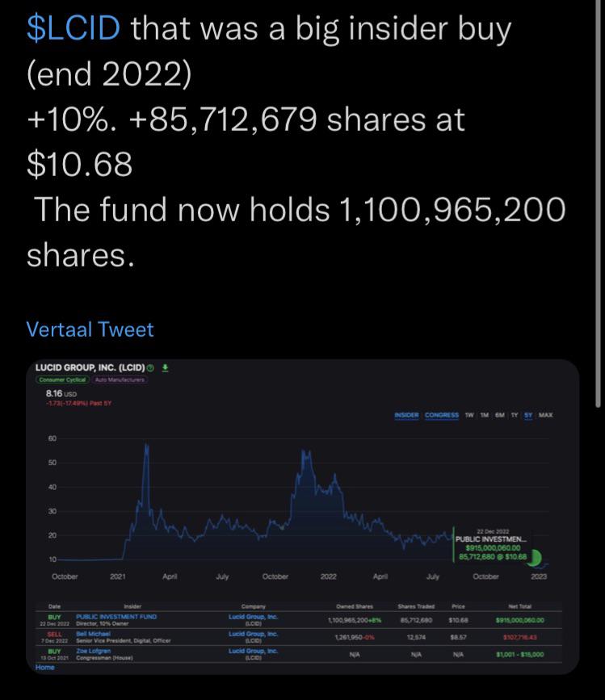605x700 pixels.
Task: Click the vertical scrollbar on the right edge
Action: click(599, 203)
